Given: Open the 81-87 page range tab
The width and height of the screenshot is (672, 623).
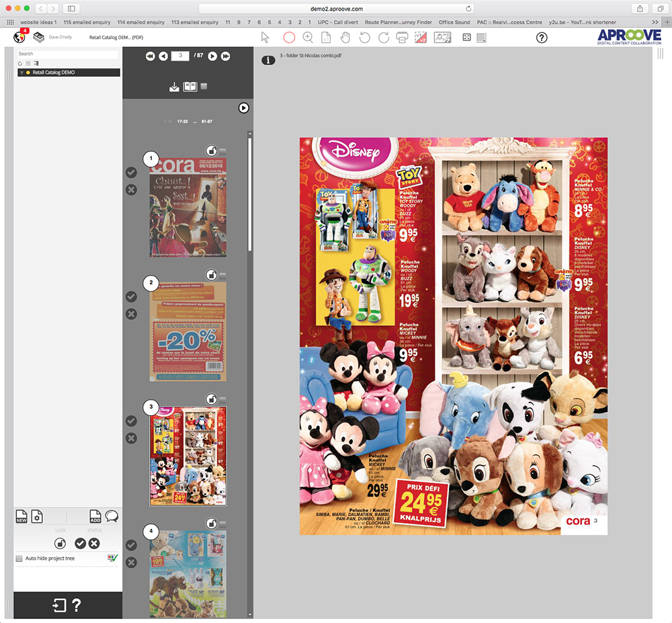Looking at the screenshot, I should click(208, 122).
